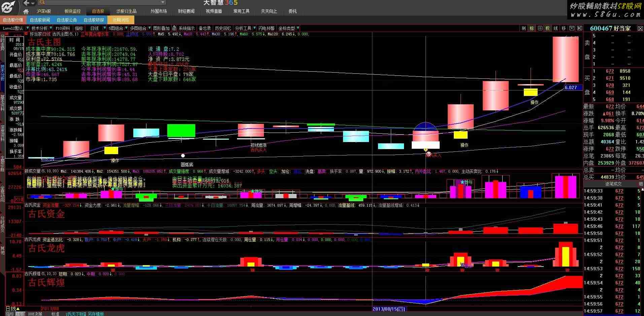Click 指标 in the chart toolbar
The height and width of the screenshot is (316, 644).
click(79, 28)
